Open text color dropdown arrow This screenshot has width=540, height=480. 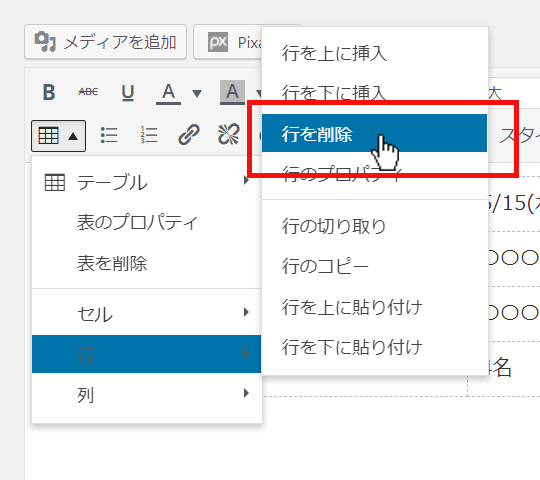[x=197, y=93]
